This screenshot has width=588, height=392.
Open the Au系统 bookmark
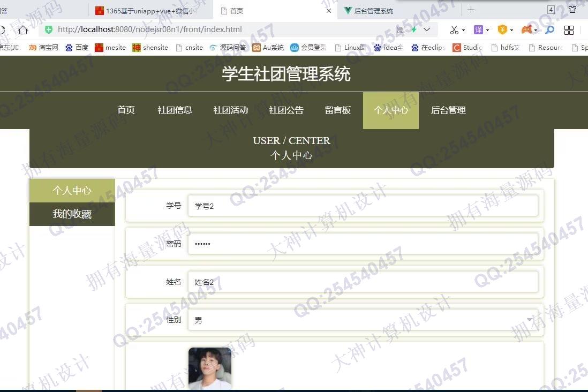click(x=268, y=48)
